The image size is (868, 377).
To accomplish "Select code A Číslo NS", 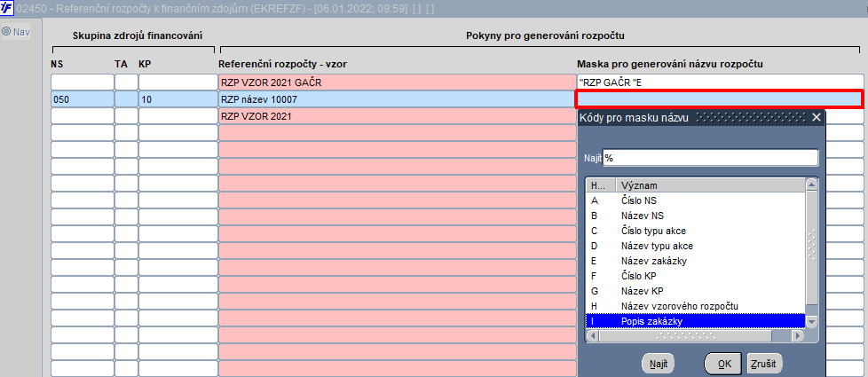I will pyautogui.click(x=696, y=200).
